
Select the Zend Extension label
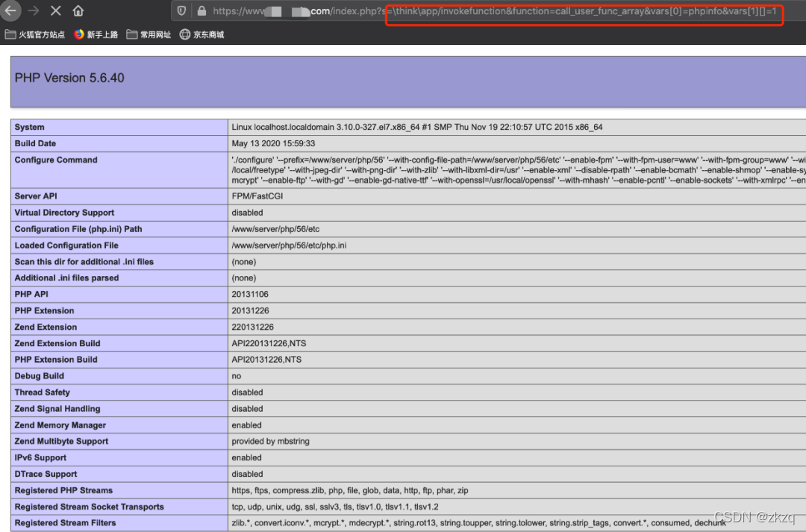click(46, 327)
